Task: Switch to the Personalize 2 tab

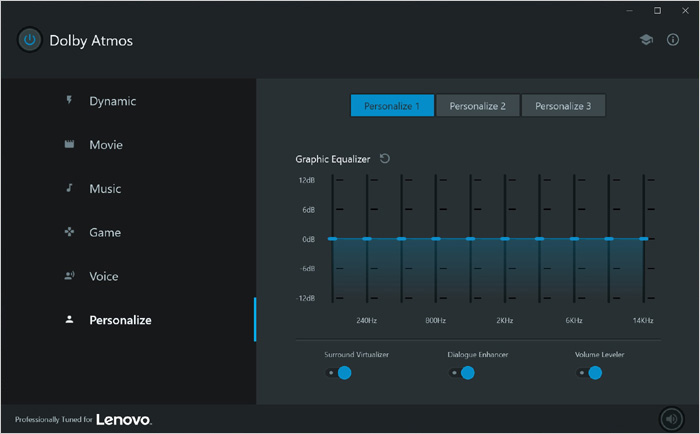Action: [x=478, y=105]
